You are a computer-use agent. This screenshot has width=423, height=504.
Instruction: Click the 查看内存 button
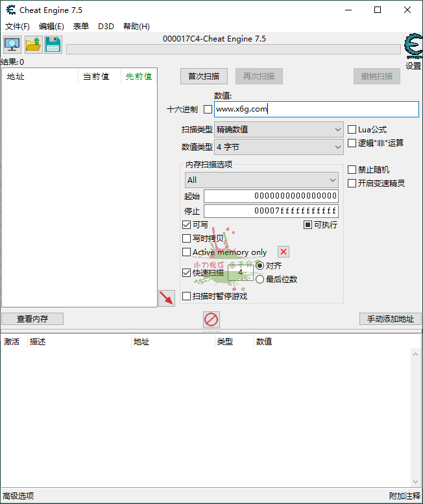(32, 319)
